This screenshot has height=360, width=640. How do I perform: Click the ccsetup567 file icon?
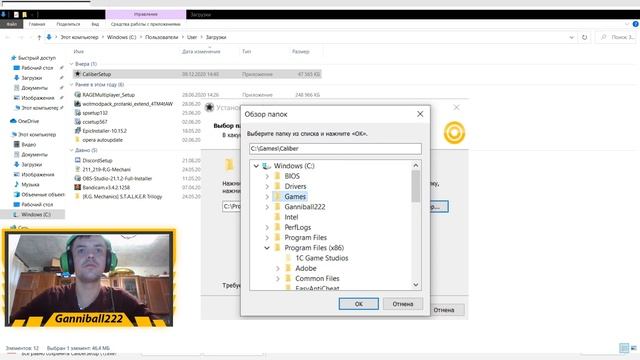78,122
